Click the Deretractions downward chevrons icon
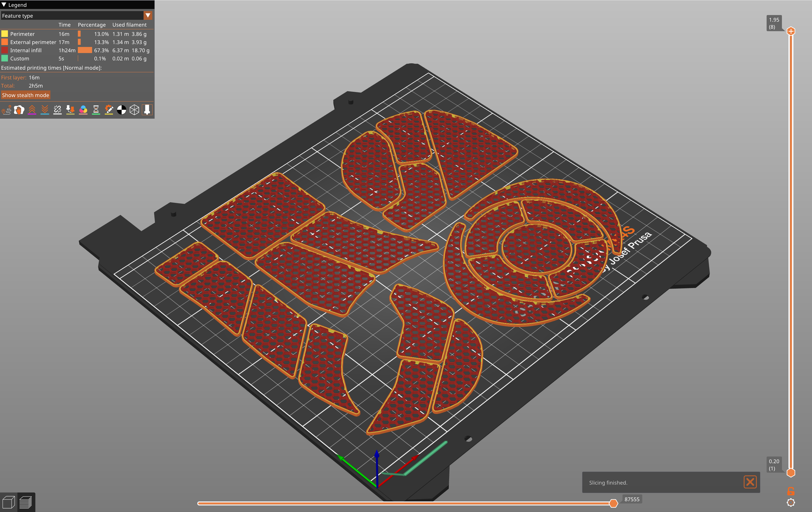 pos(45,110)
